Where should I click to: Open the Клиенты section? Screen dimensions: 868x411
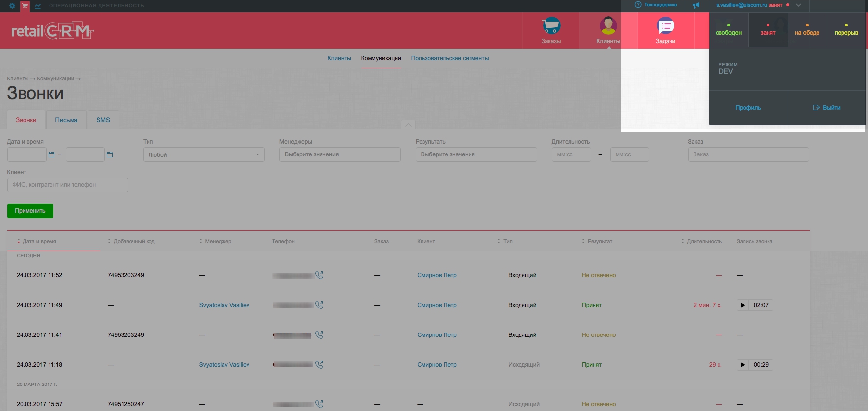point(608,30)
